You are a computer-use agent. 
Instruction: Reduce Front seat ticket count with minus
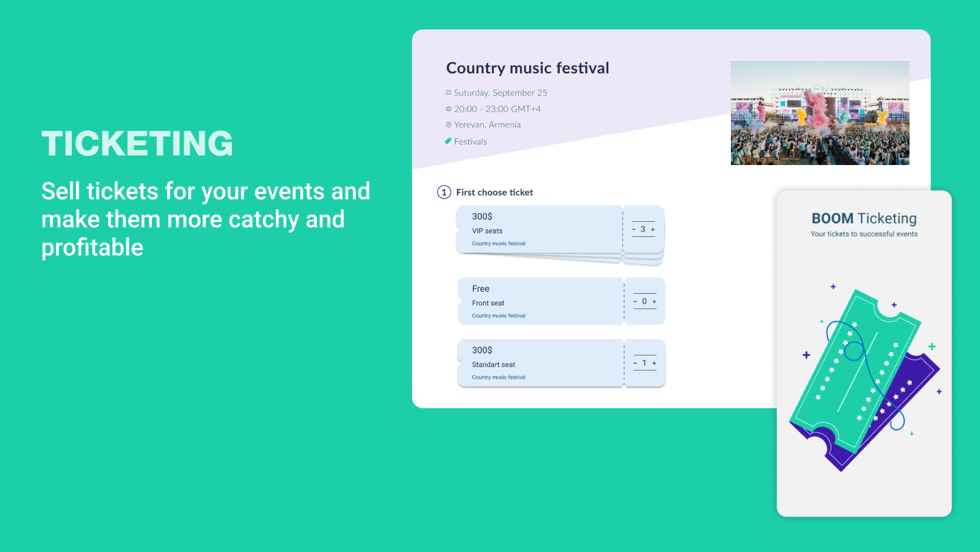pos(635,301)
